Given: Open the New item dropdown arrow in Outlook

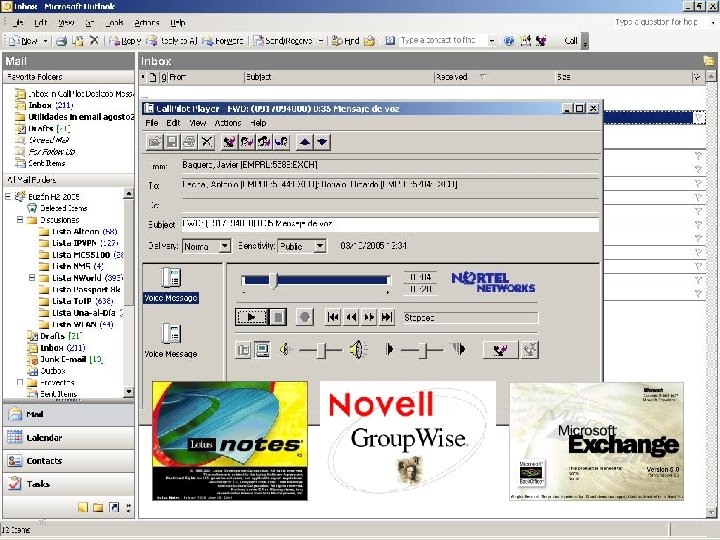Looking at the screenshot, I should [45, 41].
